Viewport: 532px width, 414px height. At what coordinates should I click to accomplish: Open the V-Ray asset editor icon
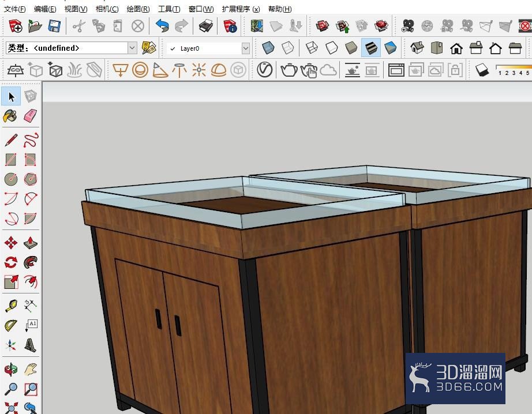(265, 70)
